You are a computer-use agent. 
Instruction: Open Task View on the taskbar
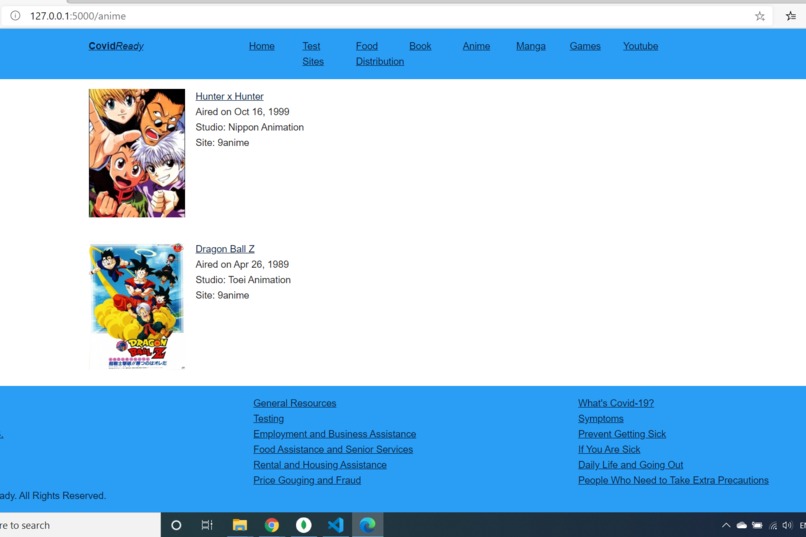click(x=207, y=525)
